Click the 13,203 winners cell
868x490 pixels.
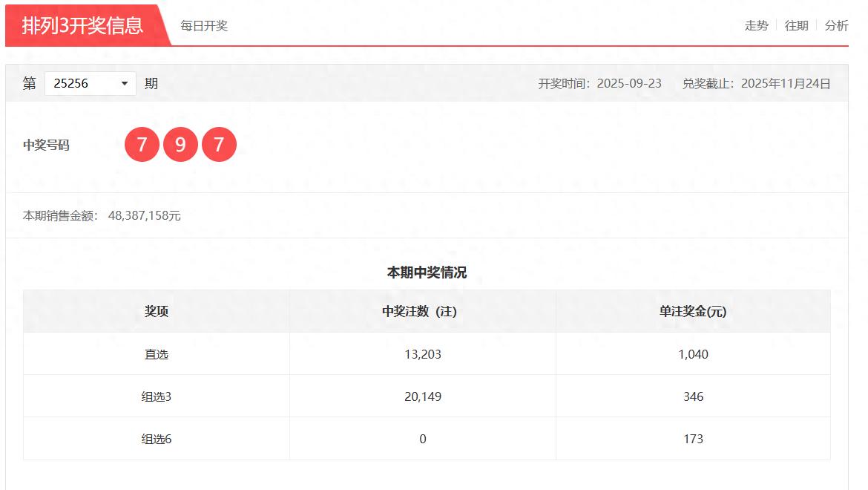pyautogui.click(x=422, y=354)
